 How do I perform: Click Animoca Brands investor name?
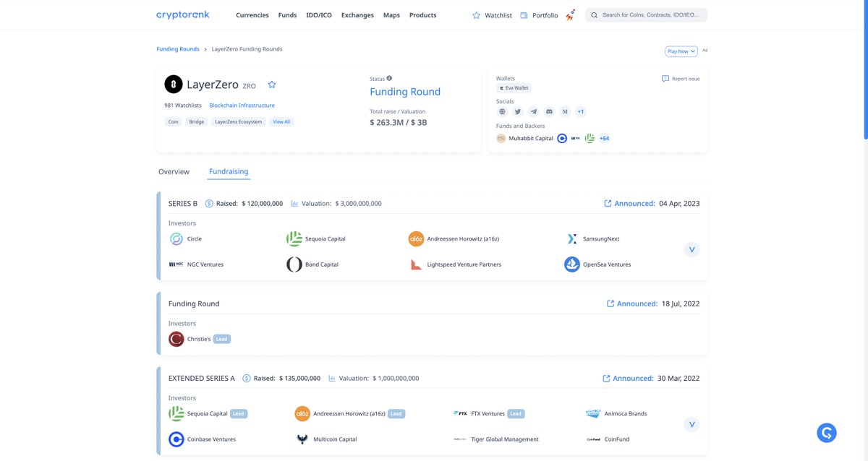pos(626,414)
